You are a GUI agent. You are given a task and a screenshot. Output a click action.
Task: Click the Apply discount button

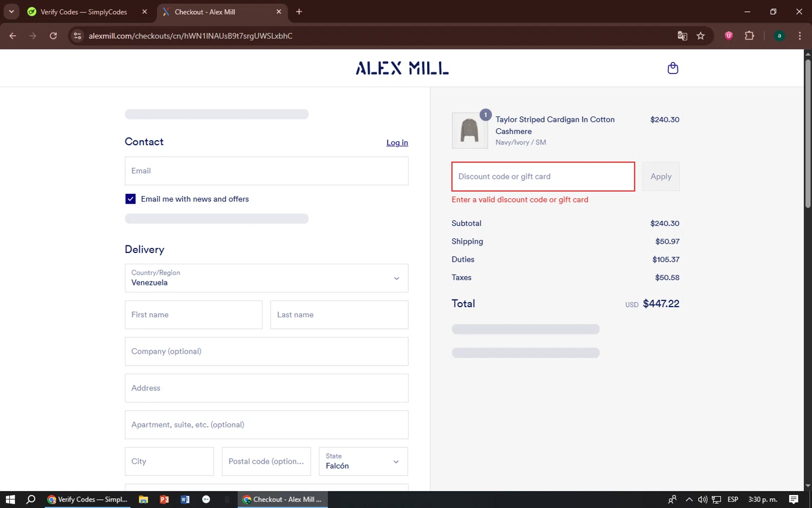click(x=660, y=177)
